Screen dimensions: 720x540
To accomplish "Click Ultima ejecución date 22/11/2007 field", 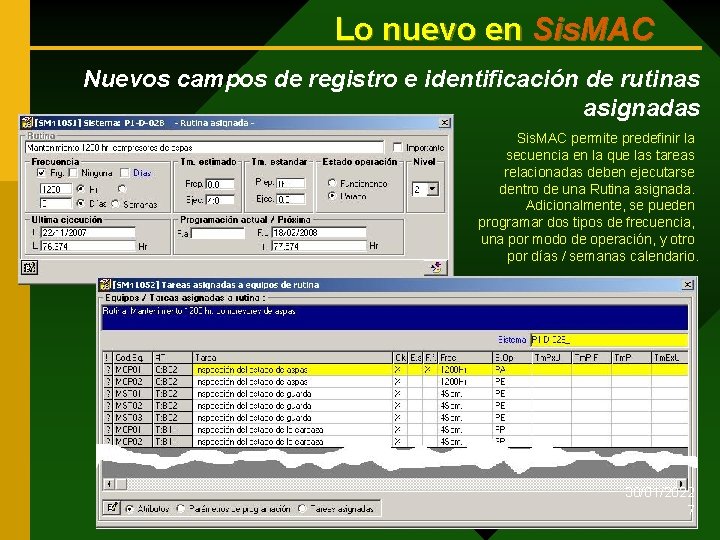I will [88, 232].
